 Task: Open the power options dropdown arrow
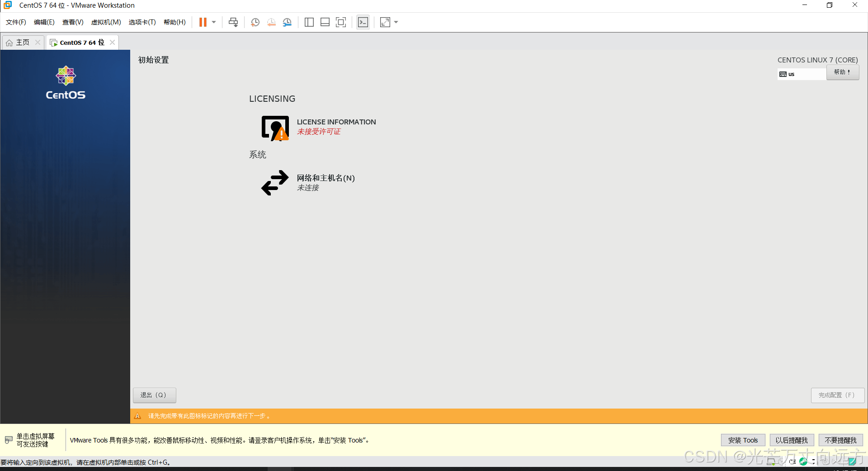pos(214,22)
